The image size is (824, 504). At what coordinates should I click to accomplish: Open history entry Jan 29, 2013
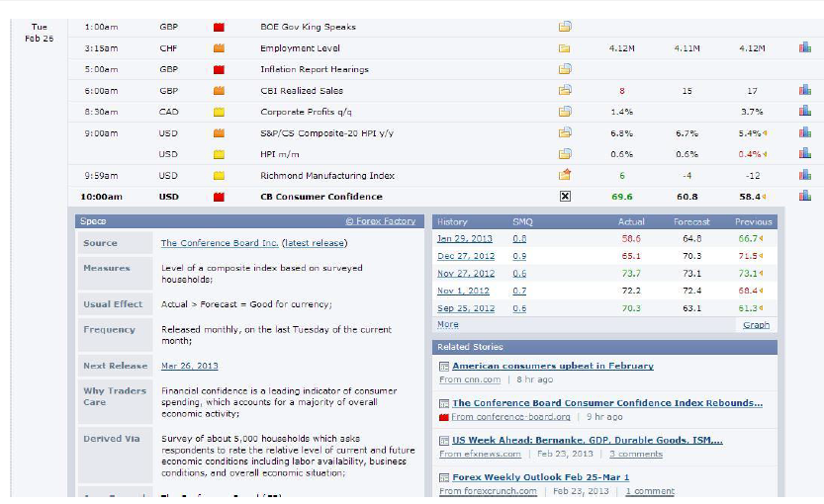point(465,238)
